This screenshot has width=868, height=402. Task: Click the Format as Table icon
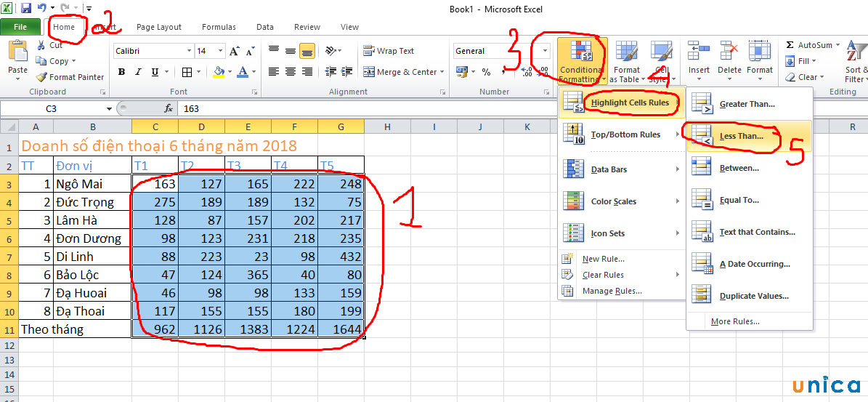pyautogui.click(x=625, y=61)
